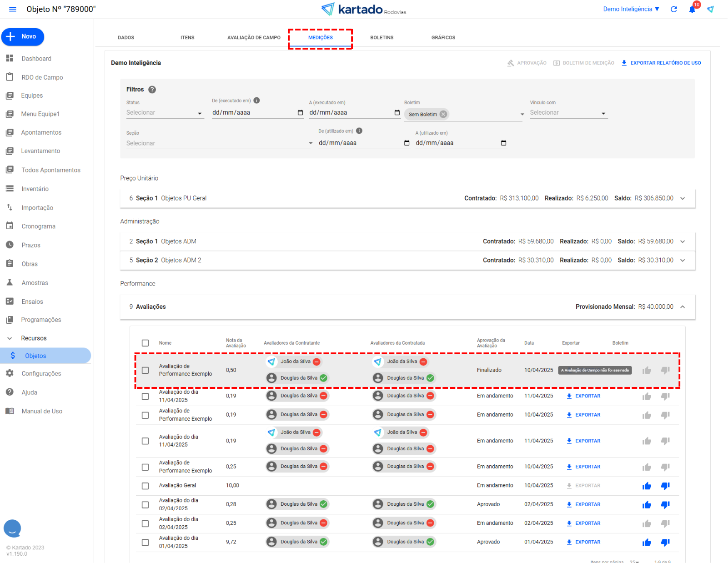The width and height of the screenshot is (728, 563).
Task: Select checkbox for 0,50 score evaluation
Action: pos(145,370)
